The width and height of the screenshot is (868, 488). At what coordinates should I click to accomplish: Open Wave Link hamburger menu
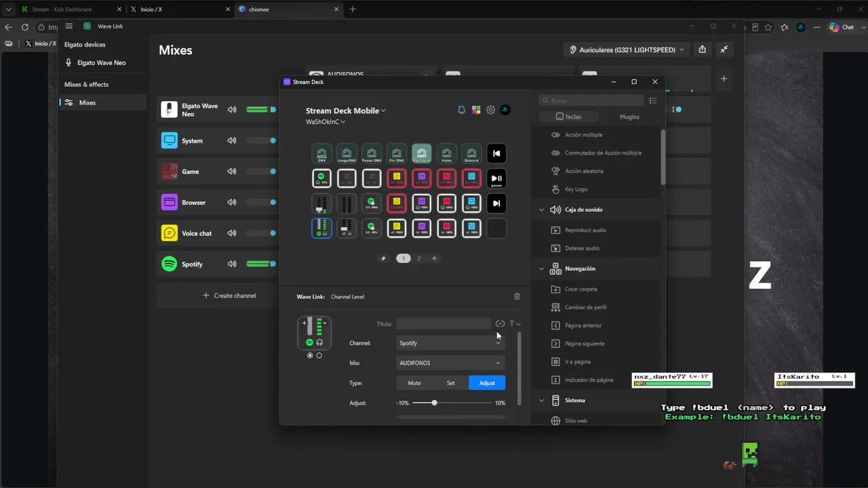pos(68,26)
